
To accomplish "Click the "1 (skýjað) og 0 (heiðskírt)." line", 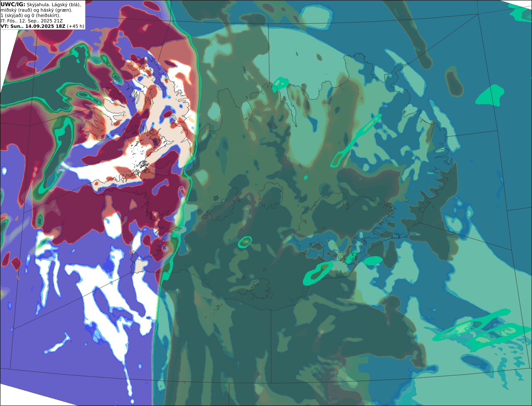I will tap(30, 15).
